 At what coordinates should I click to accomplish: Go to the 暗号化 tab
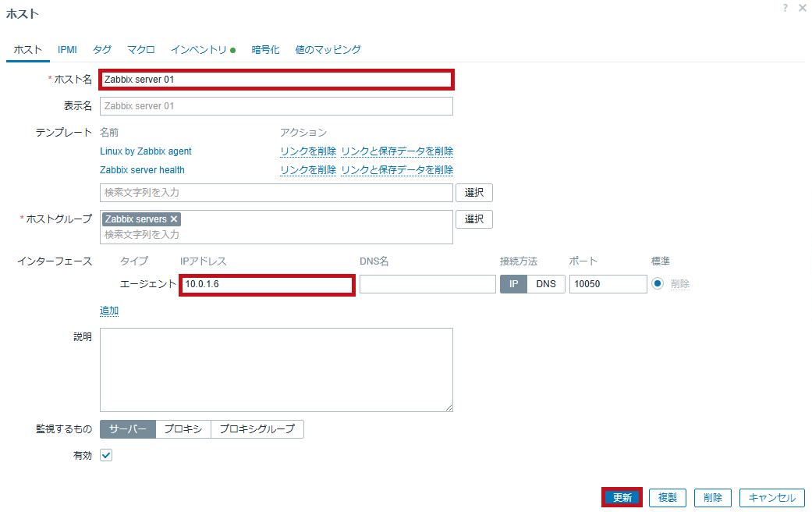pyautogui.click(x=265, y=50)
